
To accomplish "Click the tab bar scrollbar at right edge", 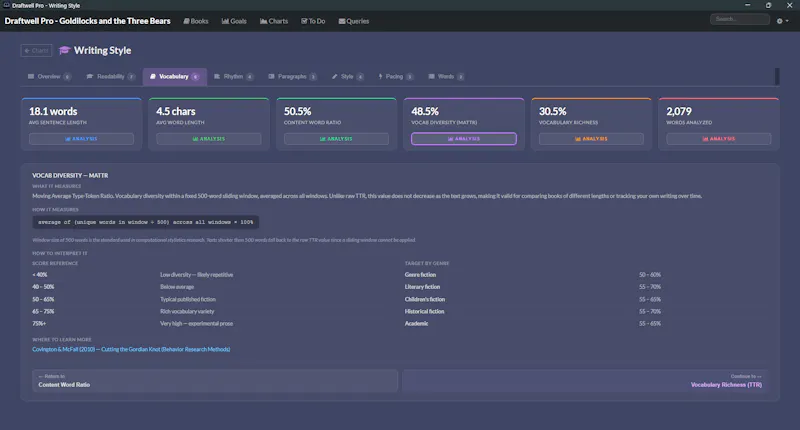I will (x=777, y=77).
